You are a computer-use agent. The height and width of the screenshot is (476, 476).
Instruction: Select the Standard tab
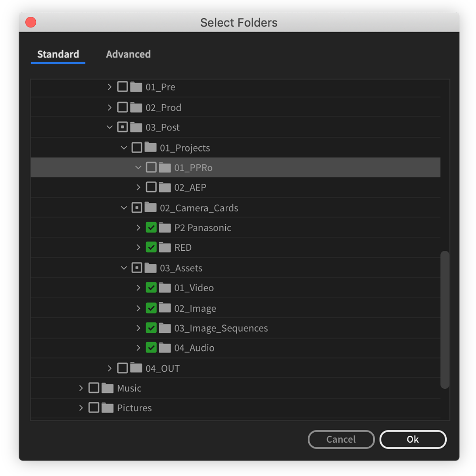coord(58,54)
